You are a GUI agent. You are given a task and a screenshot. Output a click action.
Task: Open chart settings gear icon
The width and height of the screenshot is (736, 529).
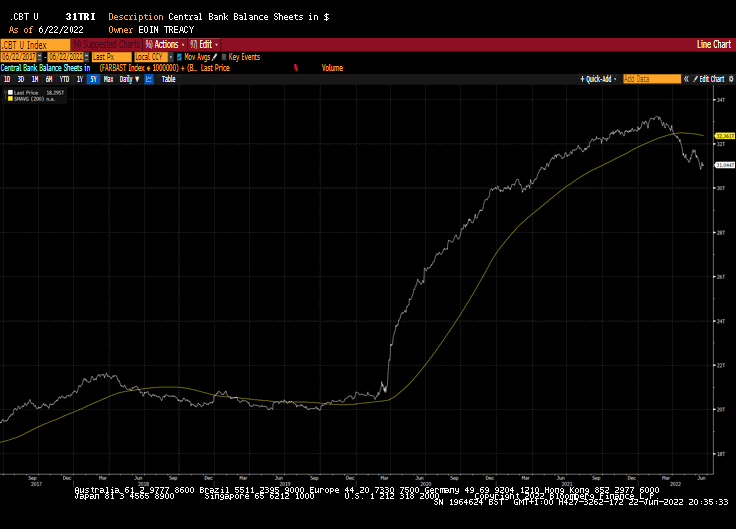pos(731,79)
